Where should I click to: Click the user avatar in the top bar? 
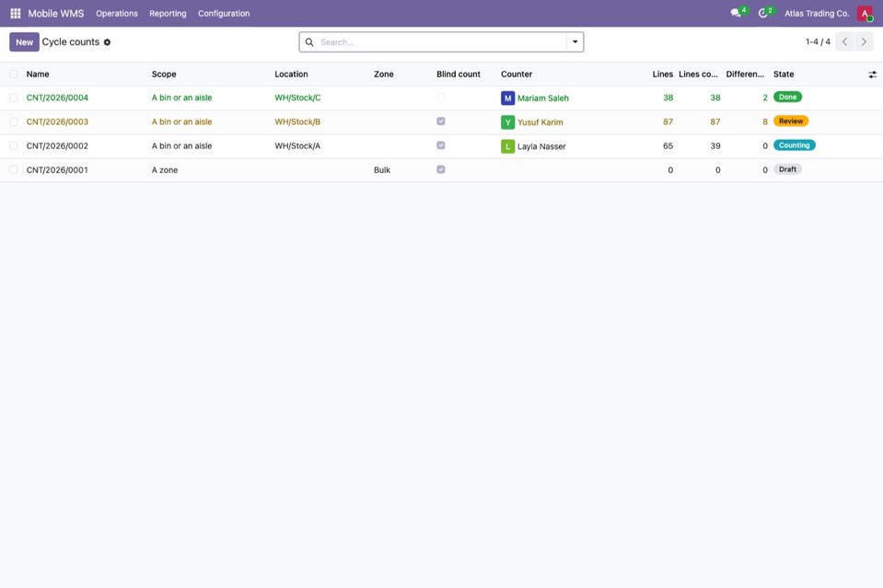[x=865, y=13]
